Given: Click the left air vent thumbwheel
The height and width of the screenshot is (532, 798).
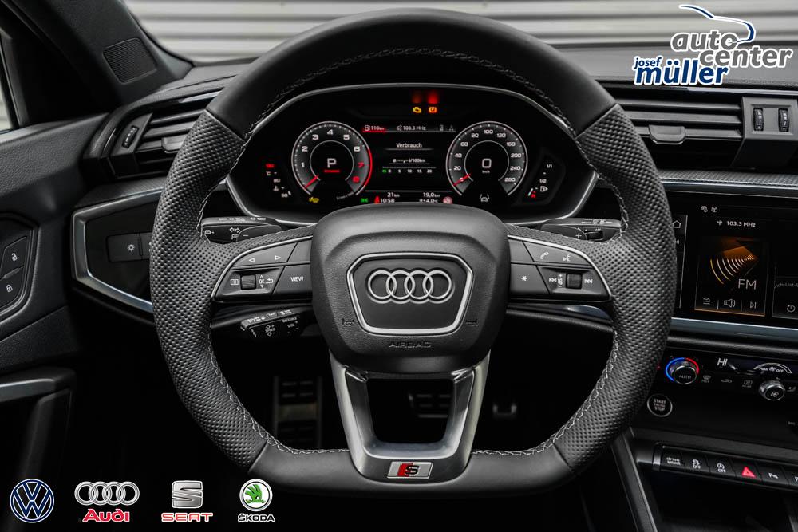Looking at the screenshot, I should [128, 136].
